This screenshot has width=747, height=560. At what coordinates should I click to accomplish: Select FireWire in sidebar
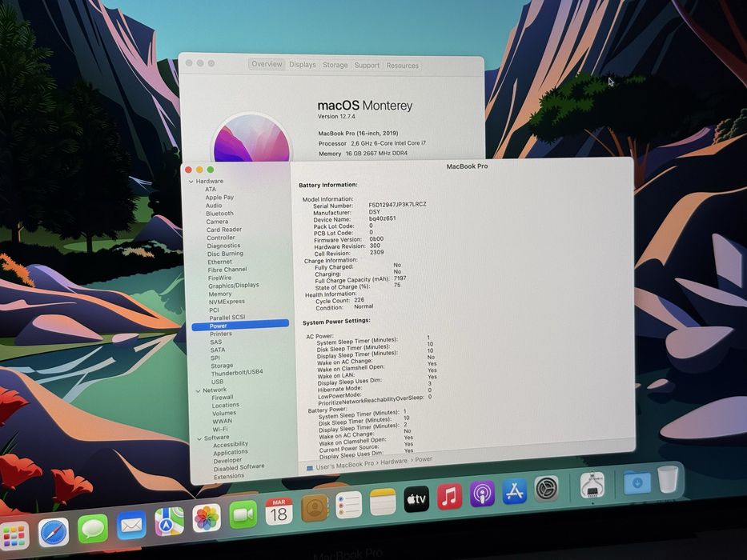219,278
